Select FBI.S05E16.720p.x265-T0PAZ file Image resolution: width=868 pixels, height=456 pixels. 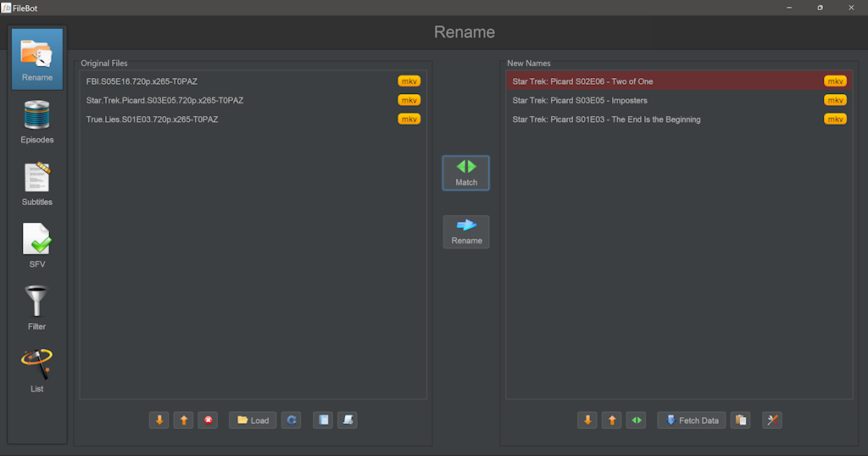[x=253, y=81]
